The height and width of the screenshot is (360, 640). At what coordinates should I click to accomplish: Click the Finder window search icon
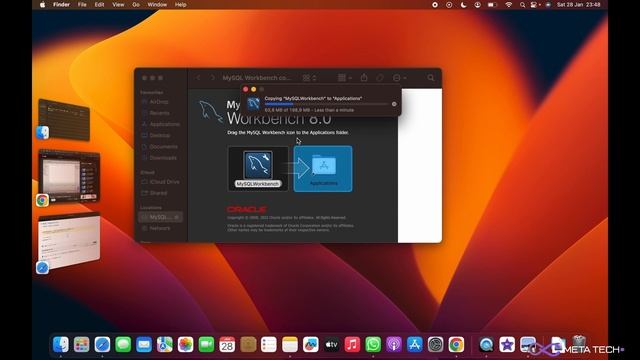431,78
